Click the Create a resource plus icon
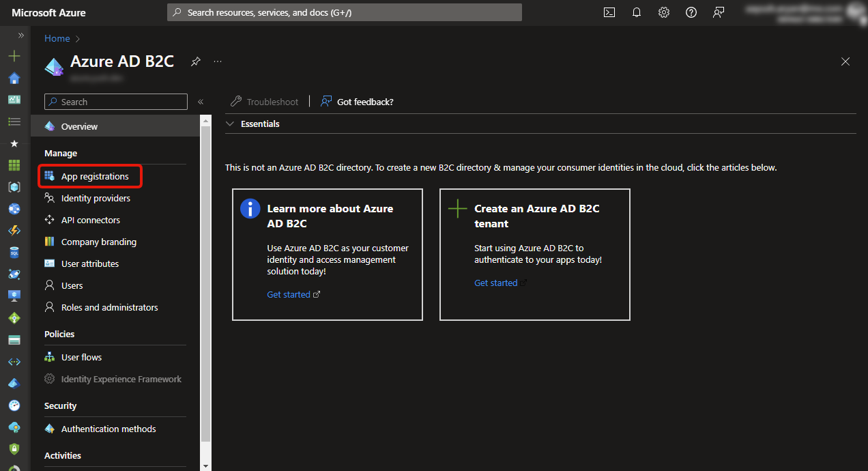The image size is (868, 471). click(14, 55)
